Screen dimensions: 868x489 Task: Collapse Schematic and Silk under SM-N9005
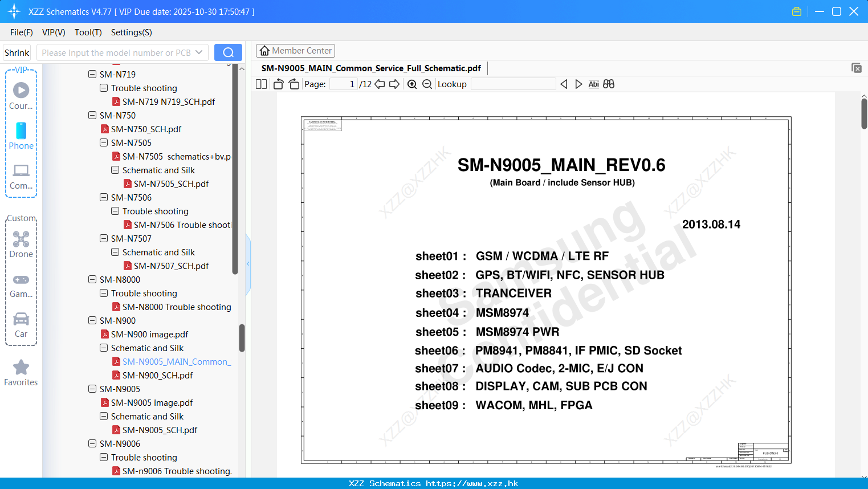coord(104,416)
